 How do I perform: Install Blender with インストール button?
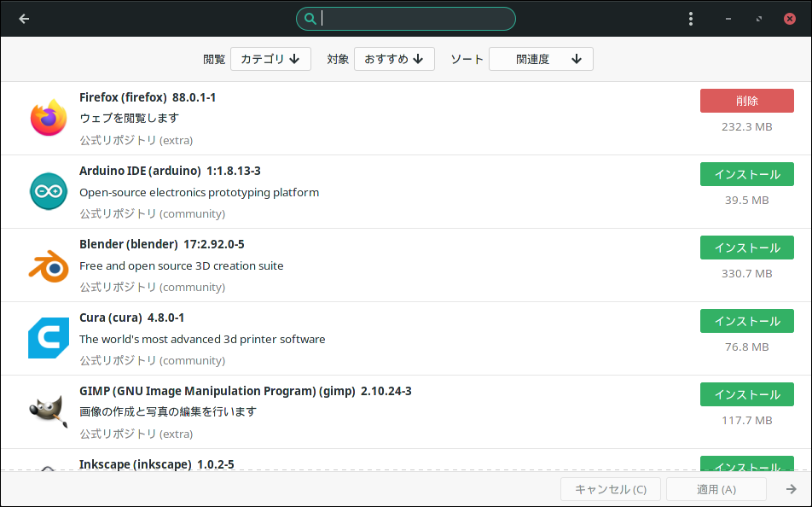coord(747,248)
